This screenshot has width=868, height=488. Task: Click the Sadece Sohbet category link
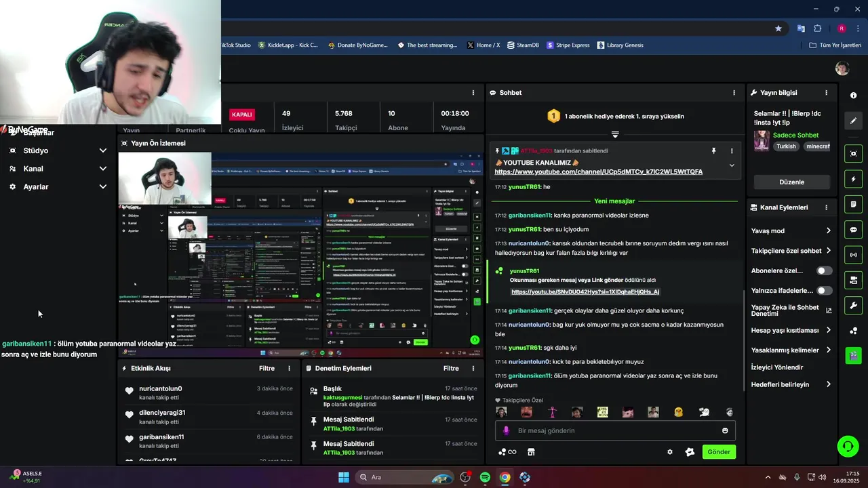pos(796,135)
